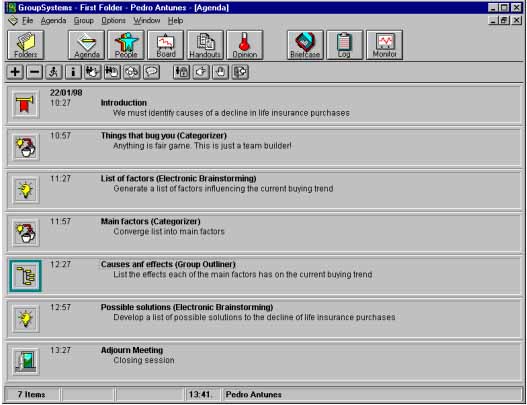Viewport: 527px width, 405px height.
Task: Click 'Converge list into main factors' description
Action: [x=169, y=232]
